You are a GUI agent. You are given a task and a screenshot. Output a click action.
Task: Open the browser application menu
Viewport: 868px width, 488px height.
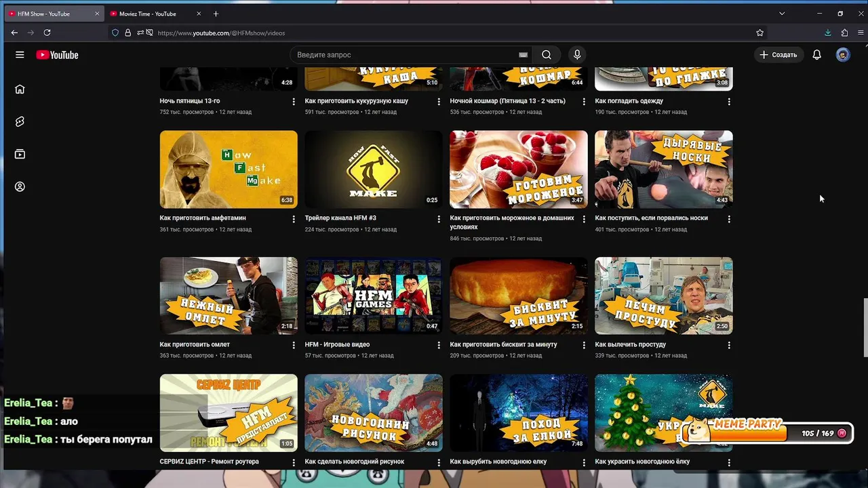point(860,33)
